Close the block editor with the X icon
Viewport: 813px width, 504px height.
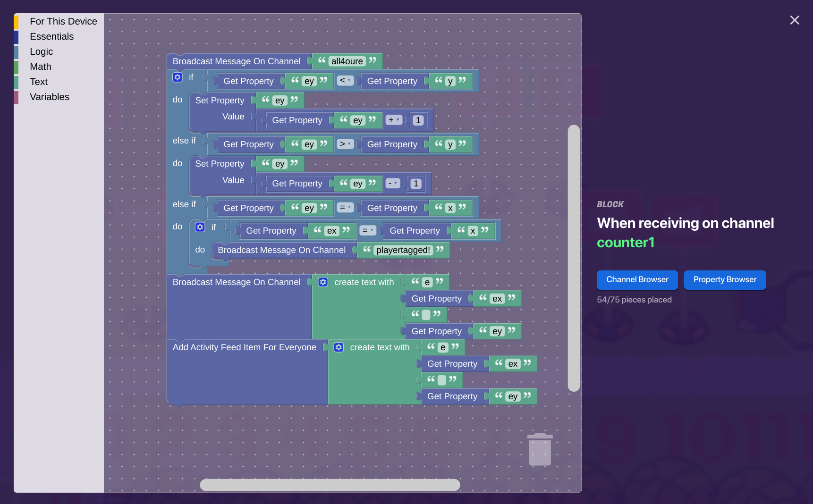(795, 20)
